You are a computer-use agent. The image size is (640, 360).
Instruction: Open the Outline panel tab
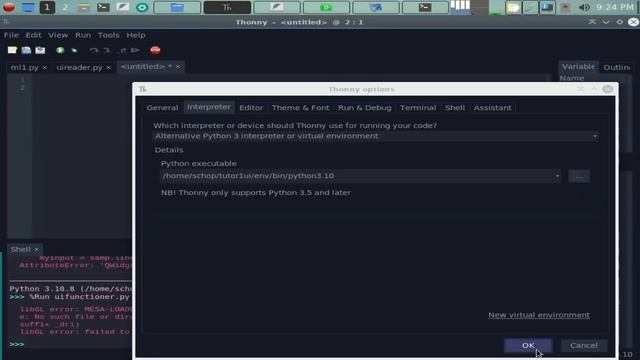pos(616,67)
